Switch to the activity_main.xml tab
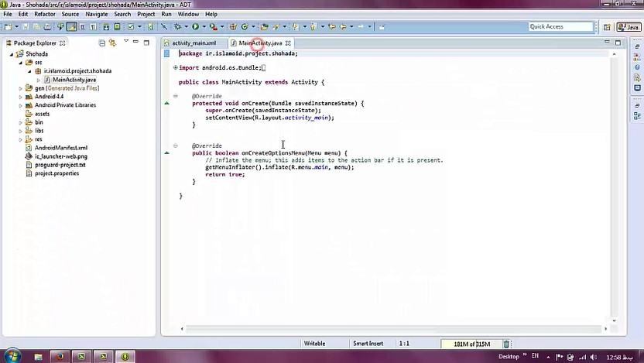The image size is (644, 363). pyautogui.click(x=194, y=43)
